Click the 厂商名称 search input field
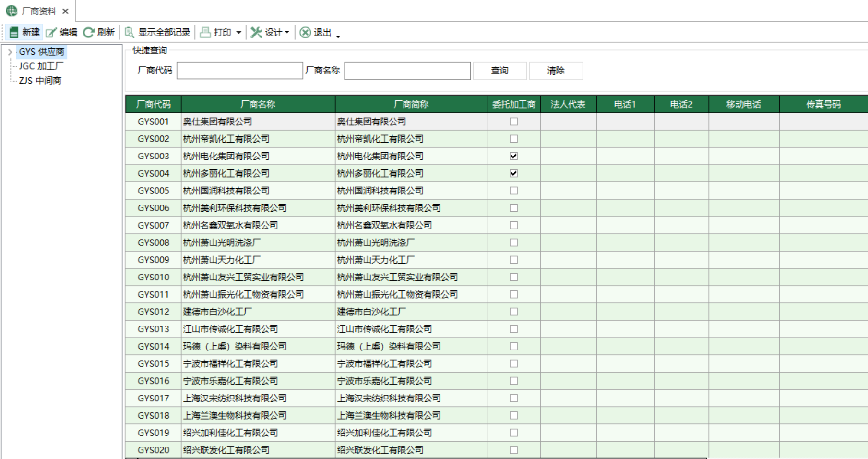Screen dimensions: 868x459 click(x=407, y=71)
